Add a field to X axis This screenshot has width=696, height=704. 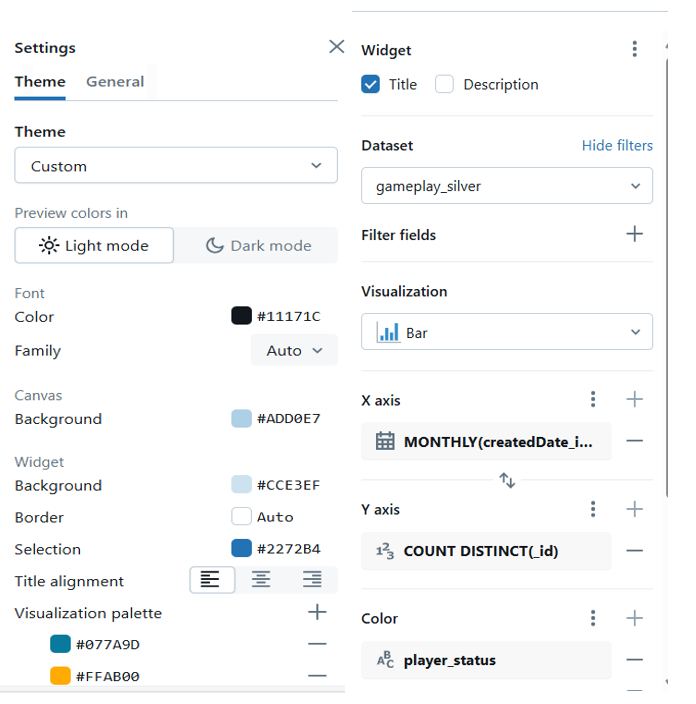point(634,399)
